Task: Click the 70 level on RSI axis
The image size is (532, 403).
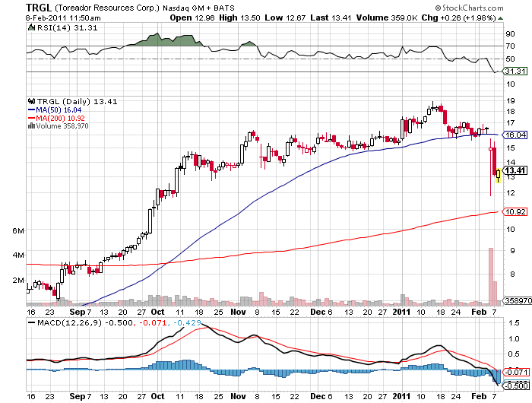Action: click(x=510, y=46)
